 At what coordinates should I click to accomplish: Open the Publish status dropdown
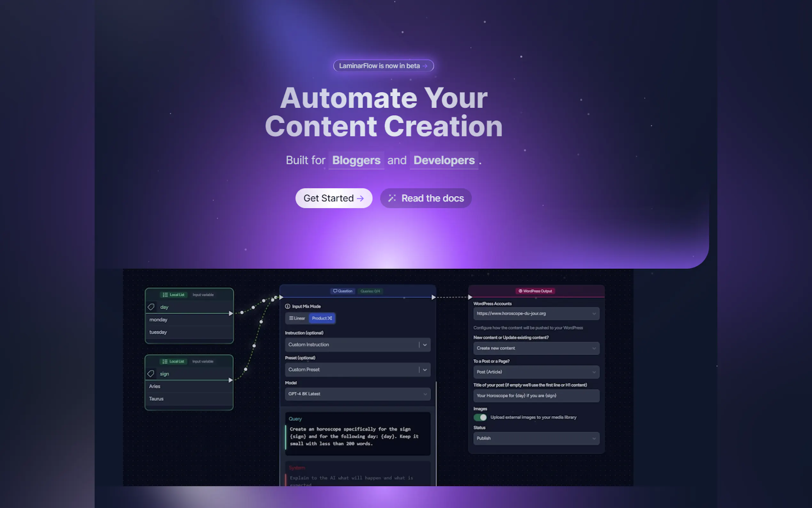[x=536, y=439]
